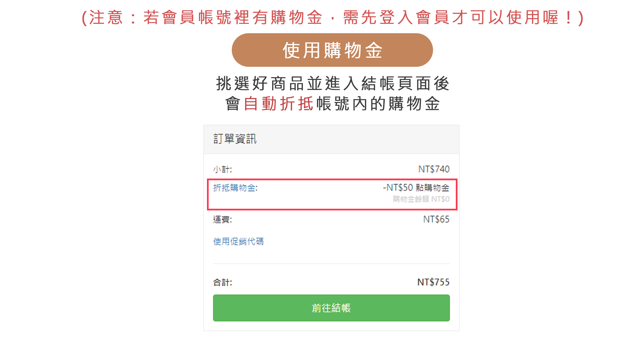
Task: Click the 購物金餘額 NT$0 balance text
Action: tap(421, 199)
